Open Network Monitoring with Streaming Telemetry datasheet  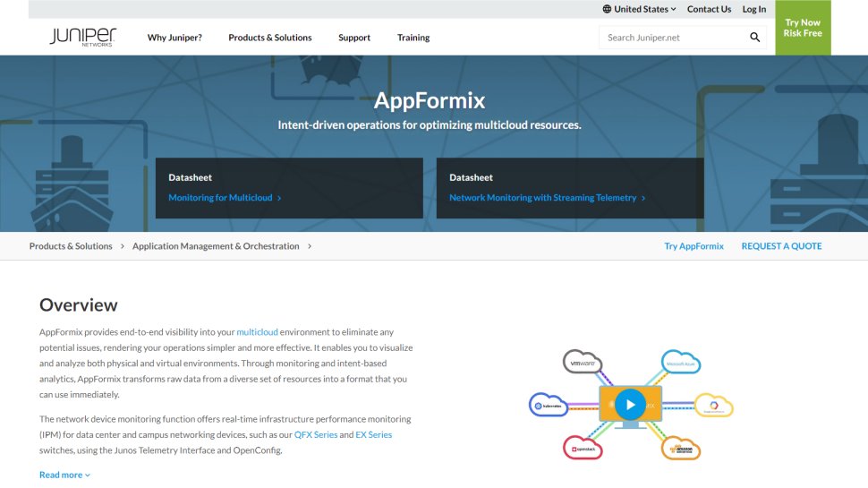[547, 197]
